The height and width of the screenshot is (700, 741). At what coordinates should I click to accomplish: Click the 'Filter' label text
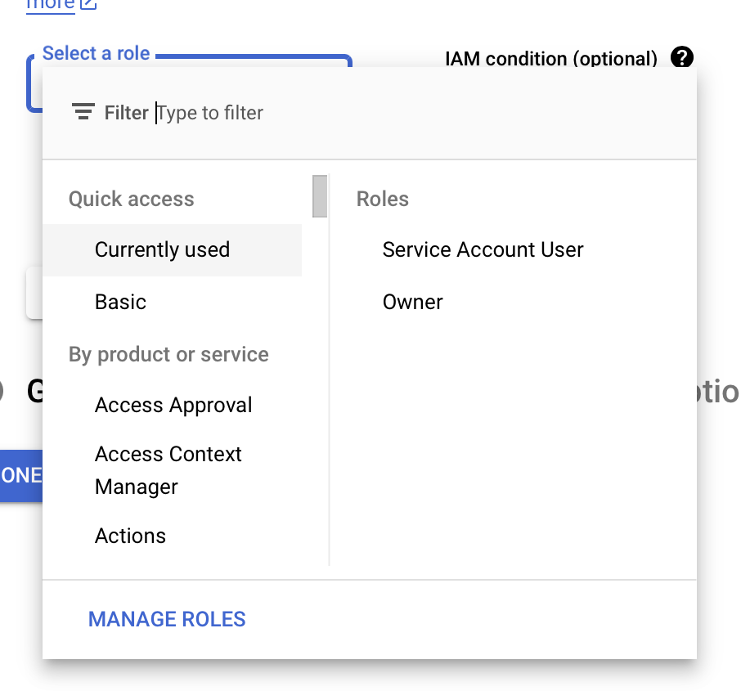pos(126,113)
